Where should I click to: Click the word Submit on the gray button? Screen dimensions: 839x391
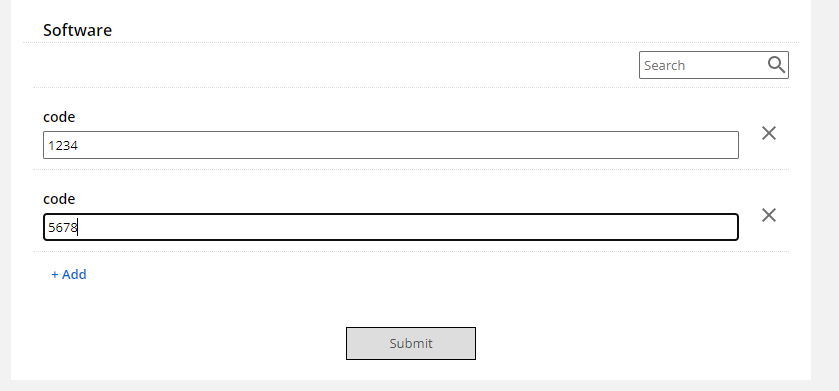tap(411, 343)
